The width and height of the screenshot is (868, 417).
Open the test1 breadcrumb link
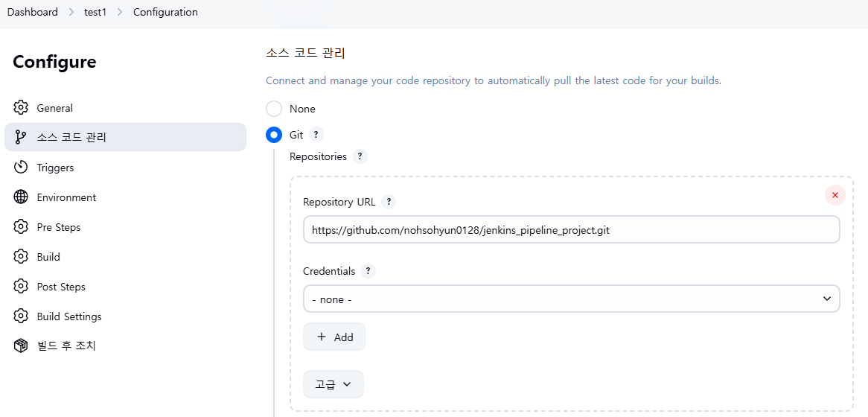tap(95, 12)
